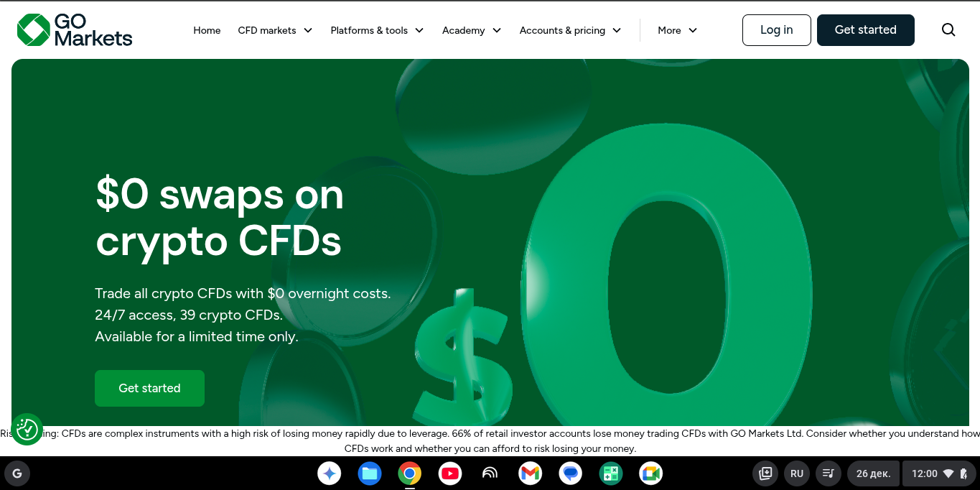
Task: Click the risk warning text about CFDs
Action: (x=490, y=441)
